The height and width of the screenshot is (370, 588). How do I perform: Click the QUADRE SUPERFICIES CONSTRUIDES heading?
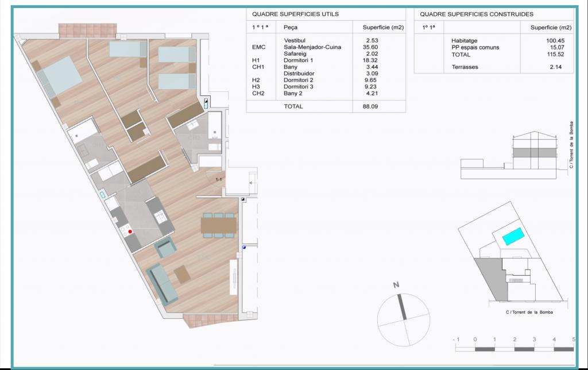coord(477,14)
